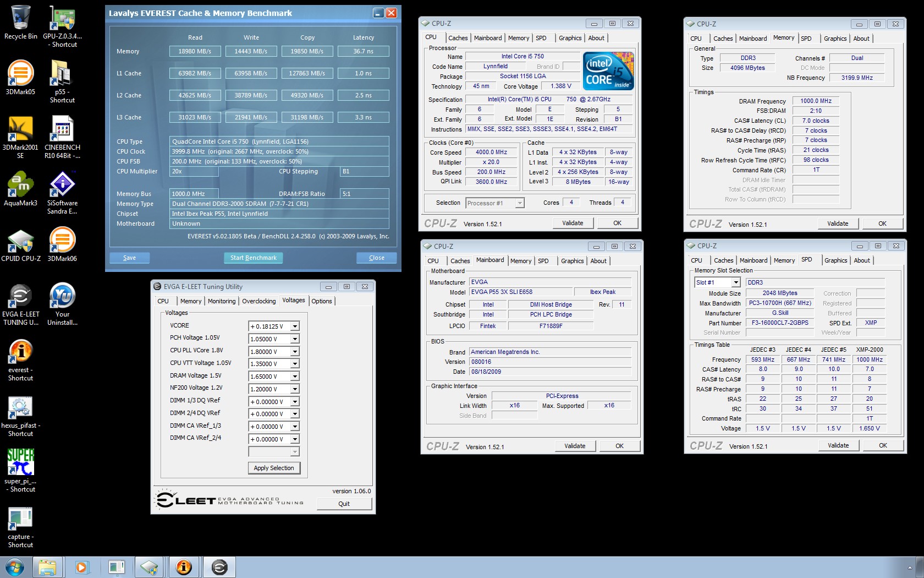Open the SiSoftware Sandra desktop icon
Image resolution: width=924 pixels, height=578 pixels.
[62, 193]
